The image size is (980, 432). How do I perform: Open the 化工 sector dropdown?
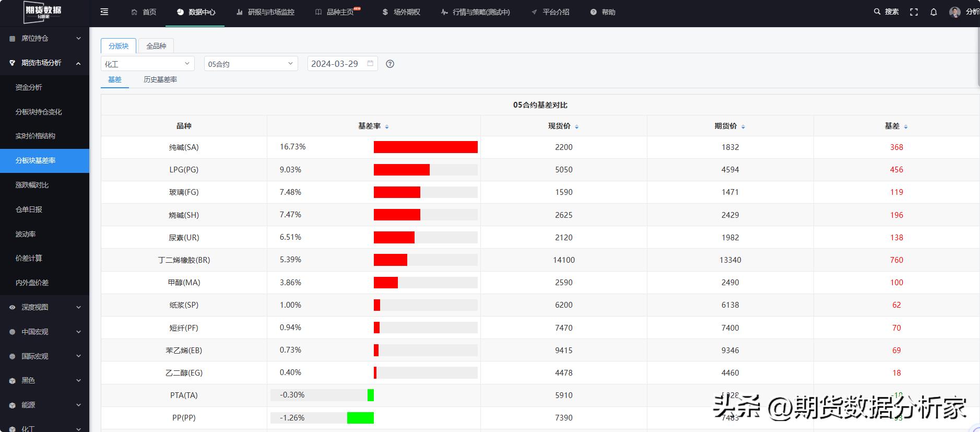point(147,64)
